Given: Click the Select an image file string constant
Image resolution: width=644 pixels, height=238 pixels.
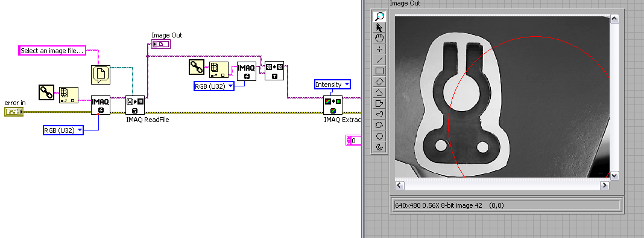Looking at the screenshot, I should pos(52,51).
